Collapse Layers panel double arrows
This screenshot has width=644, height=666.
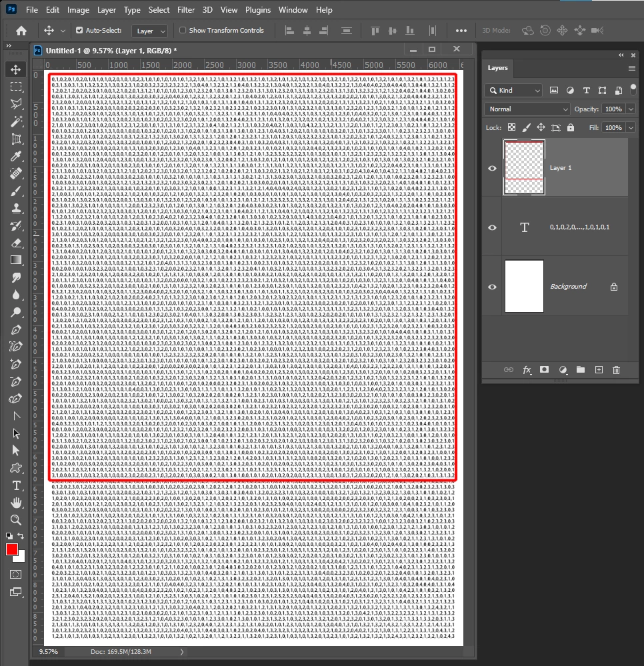point(621,55)
